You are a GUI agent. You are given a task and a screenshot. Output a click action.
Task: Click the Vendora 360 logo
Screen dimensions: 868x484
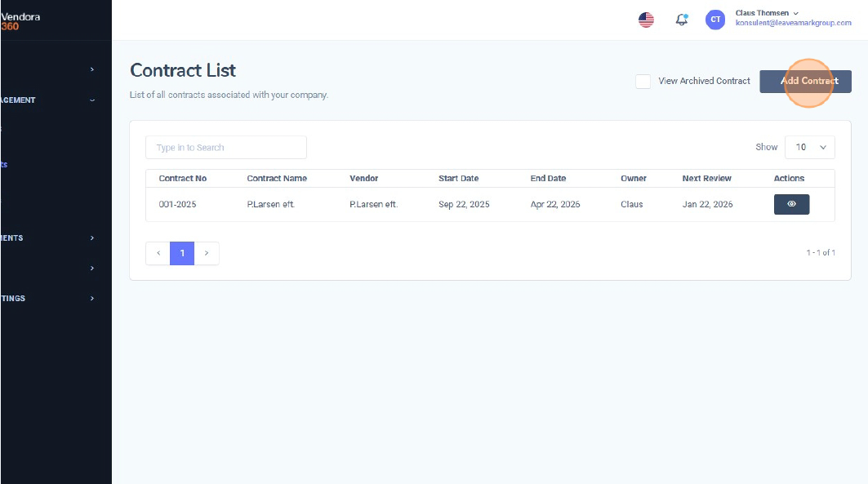[20, 20]
